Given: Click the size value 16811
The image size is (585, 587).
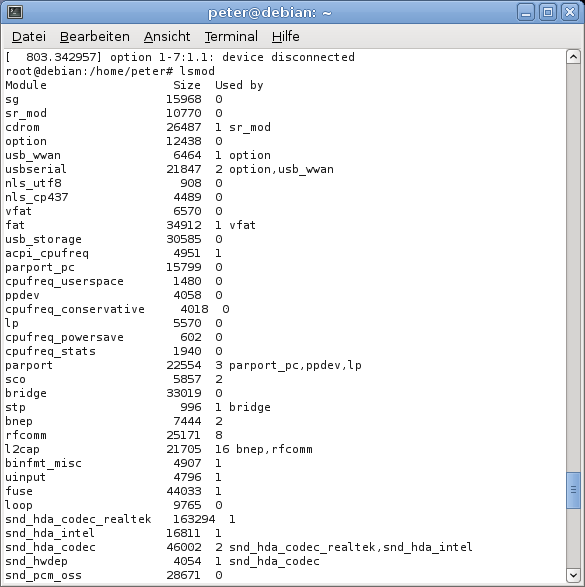Looking at the screenshot, I should (x=184, y=533).
